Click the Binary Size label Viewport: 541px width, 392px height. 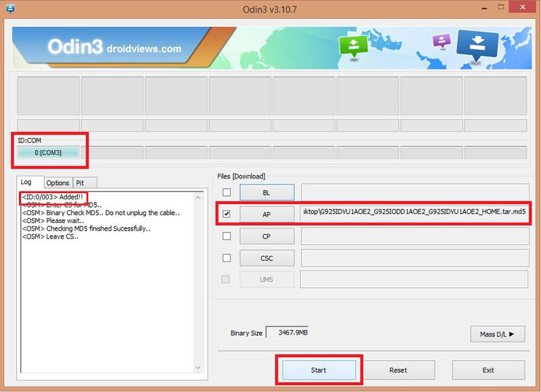(246, 333)
